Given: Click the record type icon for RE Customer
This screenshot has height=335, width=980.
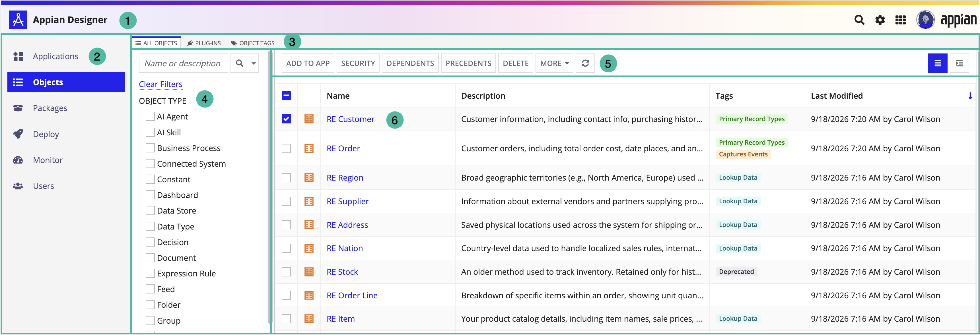Looking at the screenshot, I should [x=309, y=119].
